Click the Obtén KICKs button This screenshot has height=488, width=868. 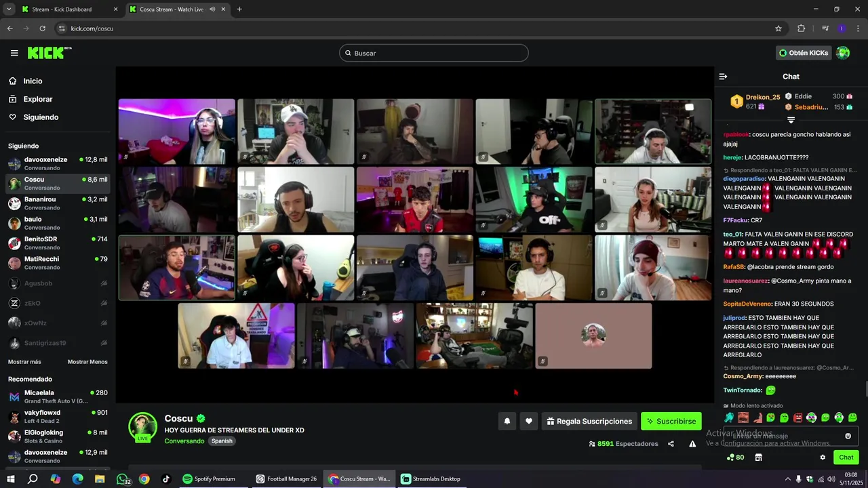pyautogui.click(x=804, y=53)
